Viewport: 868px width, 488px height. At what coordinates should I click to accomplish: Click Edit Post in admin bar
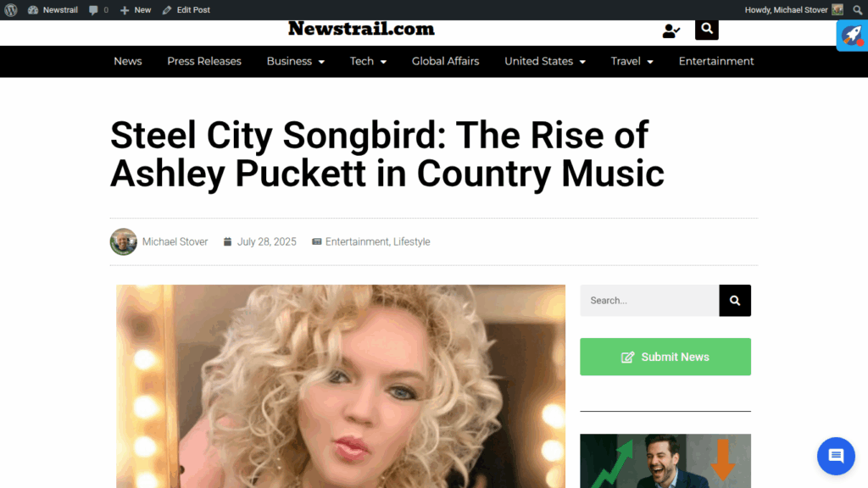click(x=186, y=10)
